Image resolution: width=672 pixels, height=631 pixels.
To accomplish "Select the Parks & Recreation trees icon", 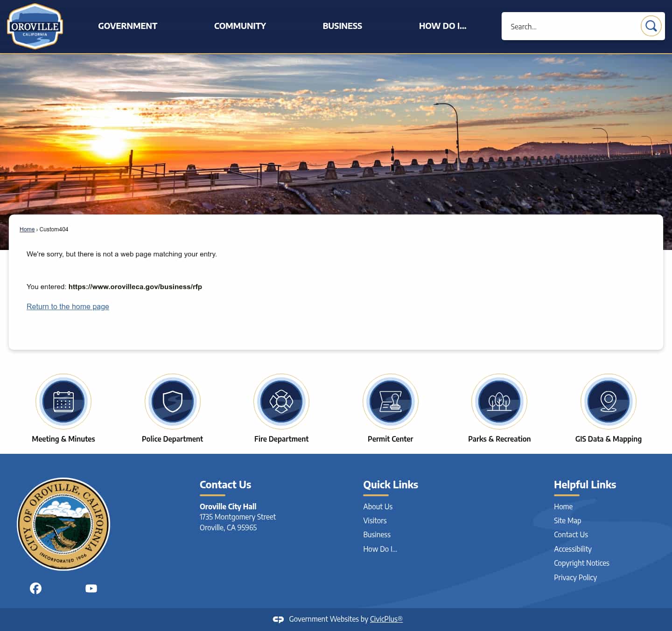I will tap(499, 402).
